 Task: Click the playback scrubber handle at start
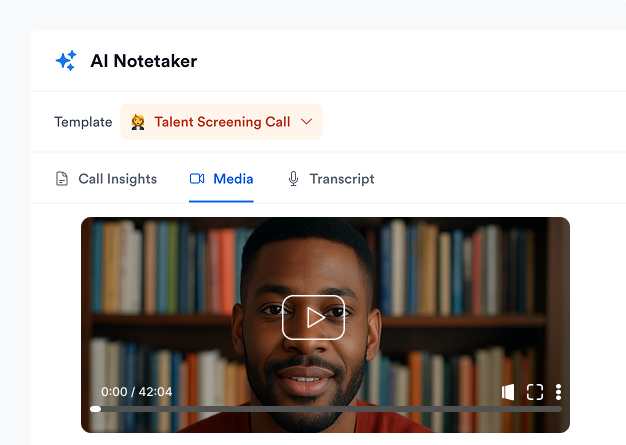coord(95,409)
